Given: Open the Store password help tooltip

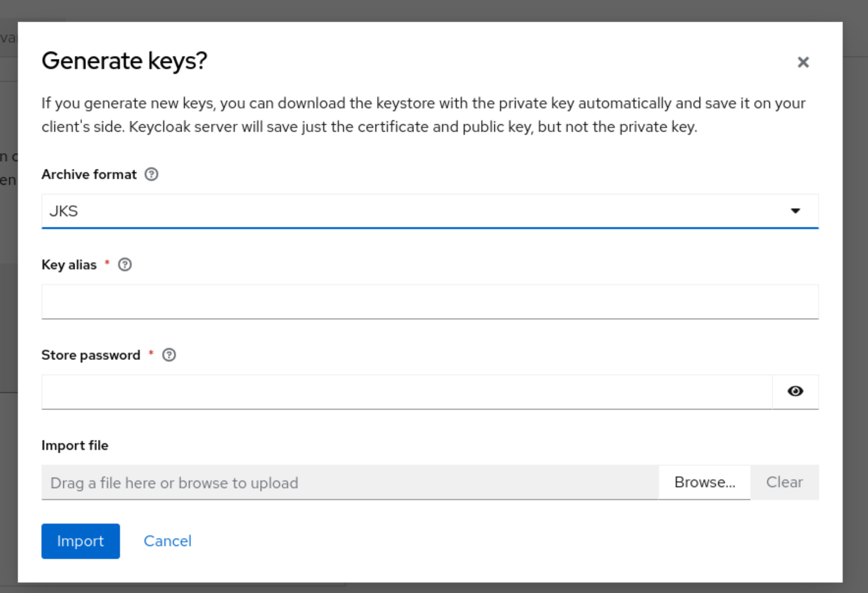Looking at the screenshot, I should tap(169, 355).
